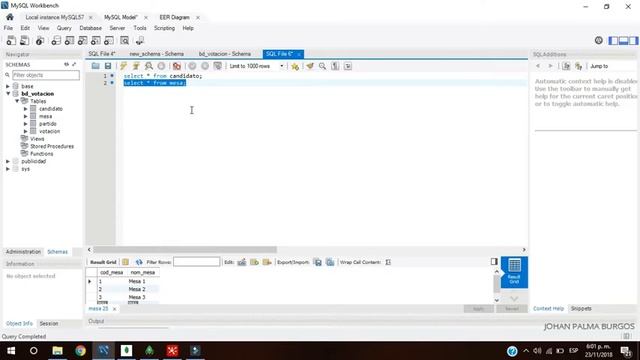The image size is (640, 360).
Task: Execute statement under cursor icon
Action: (136, 66)
